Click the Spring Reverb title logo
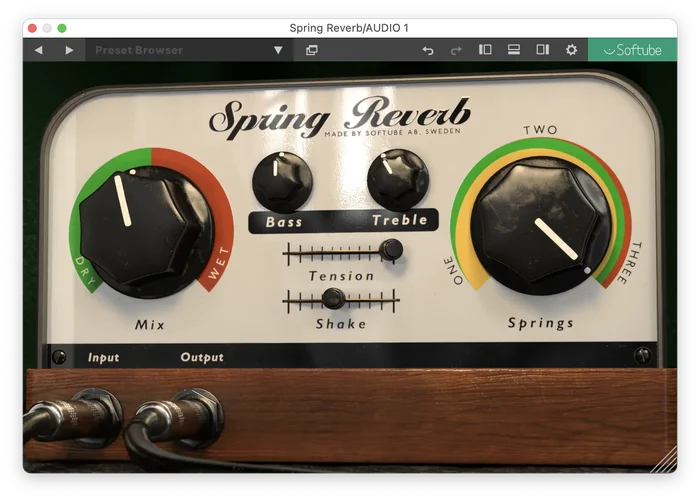The width and height of the screenshot is (700, 500). pos(339,117)
